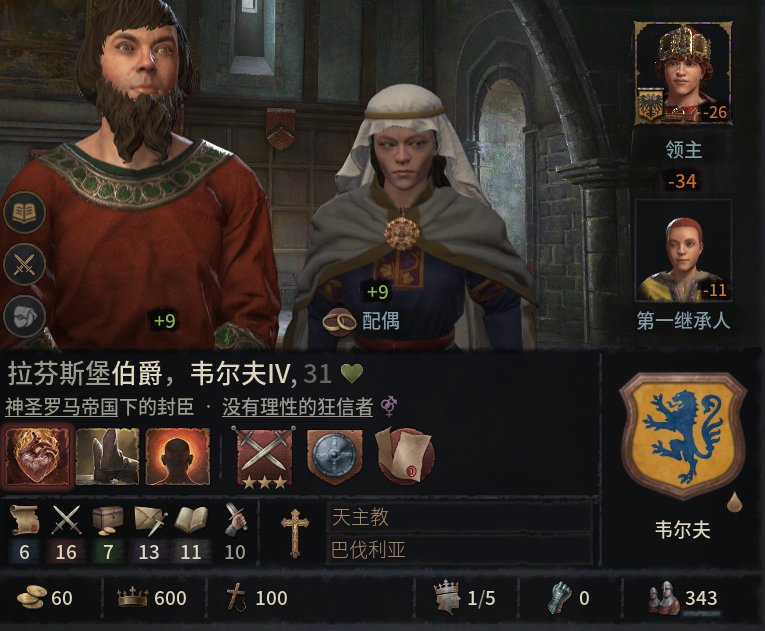Click the blue lion 韦尔夫 dynasty shield
The image size is (765, 631).
tap(682, 435)
